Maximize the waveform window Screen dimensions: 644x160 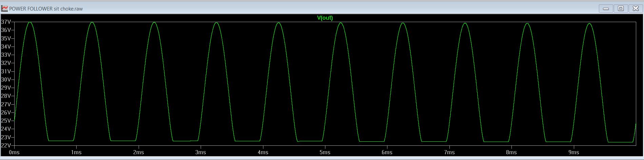(x=621, y=8)
